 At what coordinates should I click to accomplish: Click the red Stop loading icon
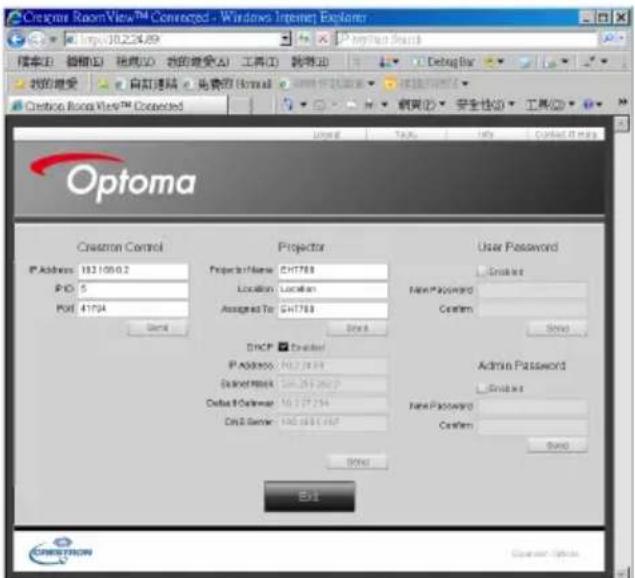[x=323, y=39]
